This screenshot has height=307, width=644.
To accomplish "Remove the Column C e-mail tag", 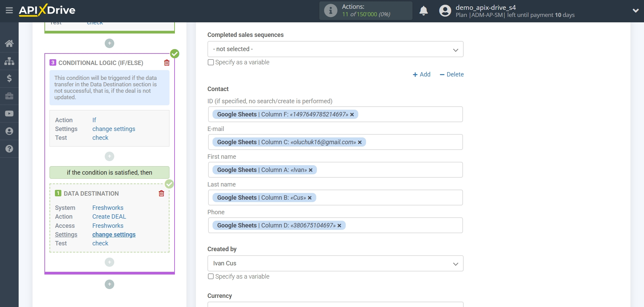I will click(x=360, y=142).
